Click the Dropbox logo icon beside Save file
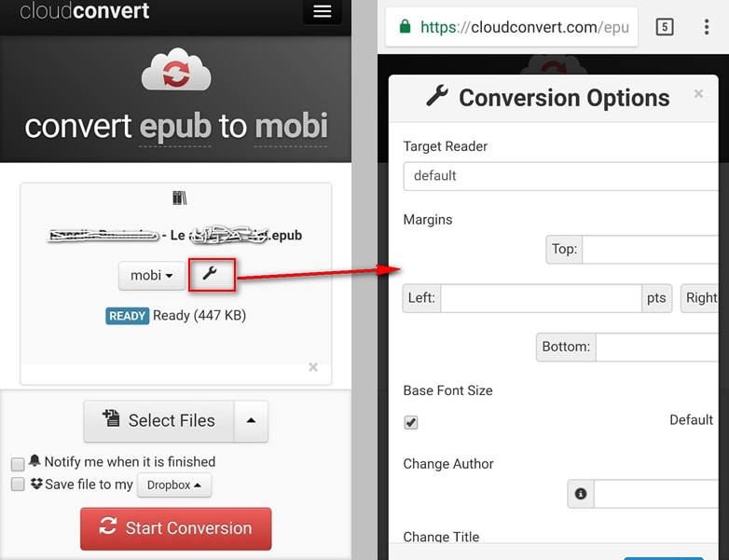 pyautogui.click(x=36, y=484)
